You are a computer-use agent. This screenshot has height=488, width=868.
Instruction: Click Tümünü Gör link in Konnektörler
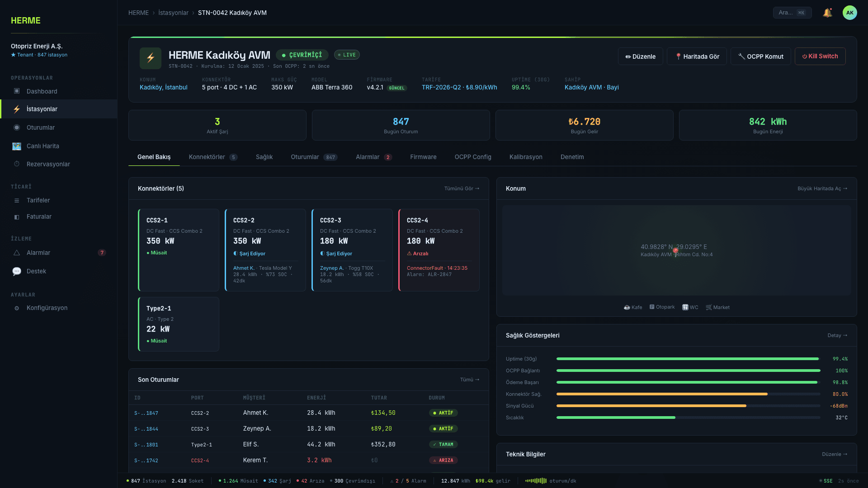click(x=462, y=188)
